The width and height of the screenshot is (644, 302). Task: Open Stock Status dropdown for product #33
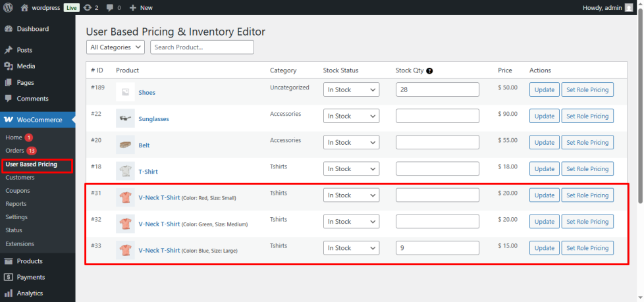(x=351, y=248)
